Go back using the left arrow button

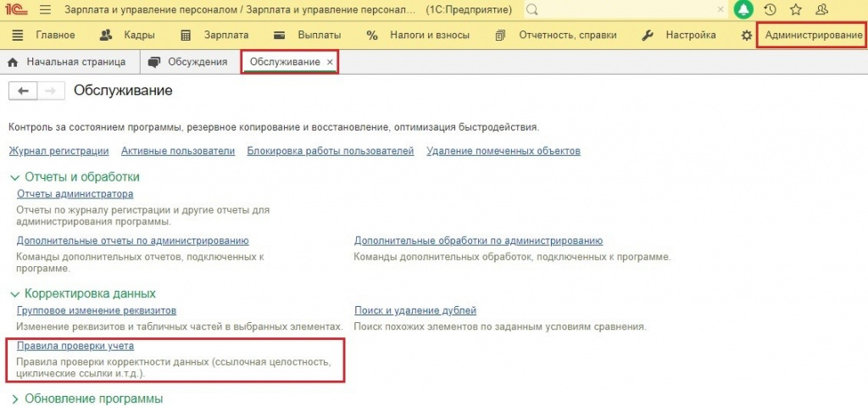23,92
